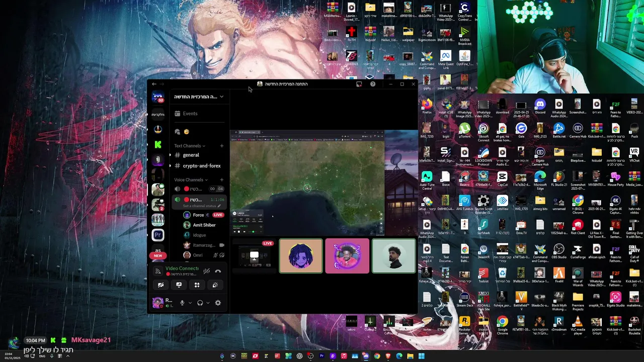644x362 pixels.
Task: Open the Discord inbox icon in title bar
Action: [359, 84]
